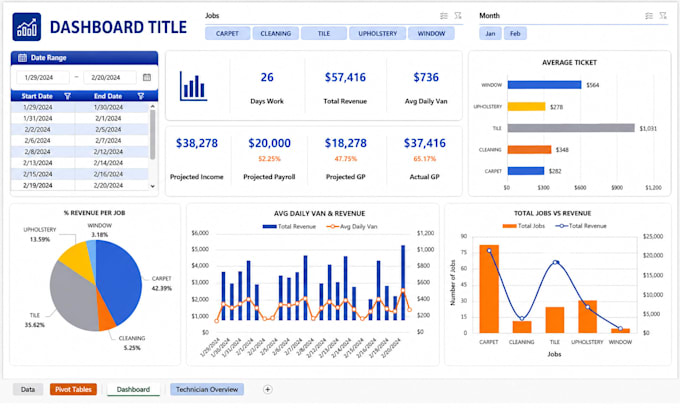Switch to the Pivot Tables sheet tab
The width and height of the screenshot is (680, 408).
(x=73, y=389)
